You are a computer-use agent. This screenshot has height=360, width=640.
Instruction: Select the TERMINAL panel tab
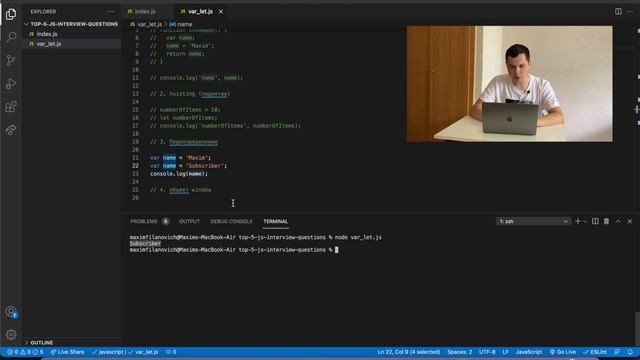tap(276, 221)
